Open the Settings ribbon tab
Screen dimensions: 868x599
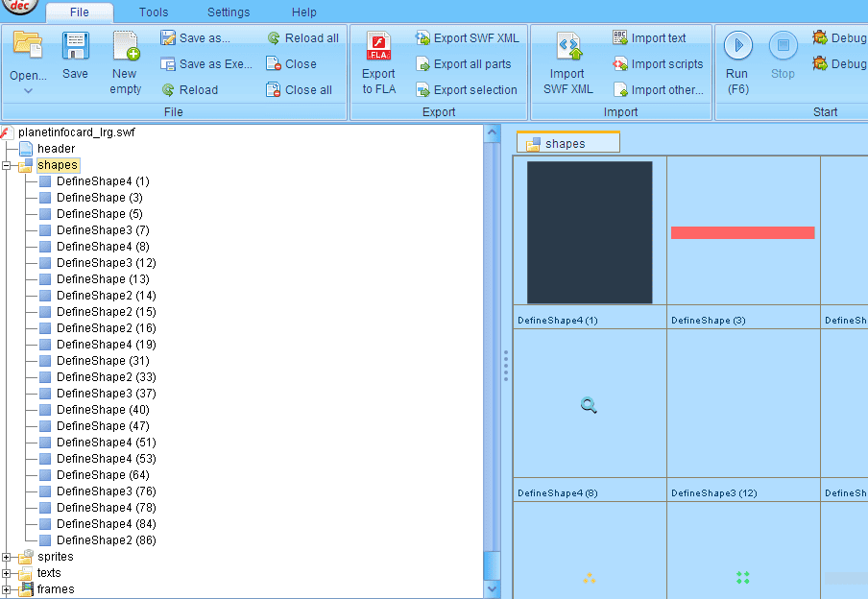(229, 12)
